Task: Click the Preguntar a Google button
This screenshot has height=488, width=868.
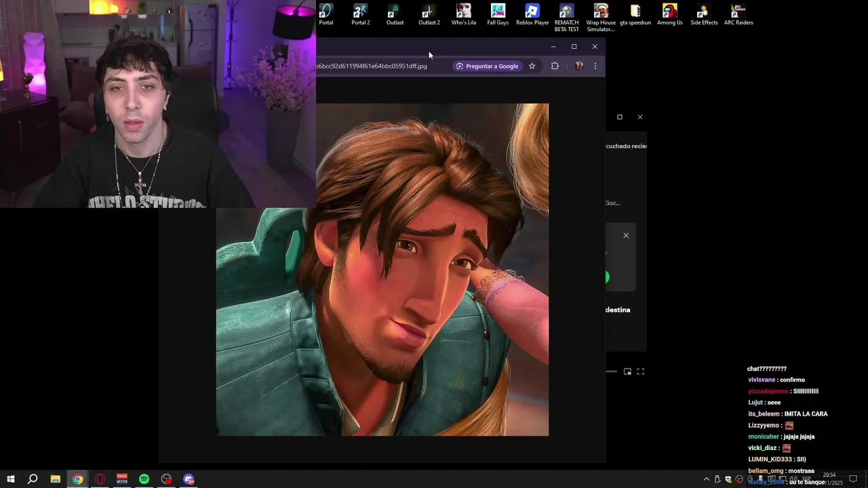Action: click(x=488, y=66)
